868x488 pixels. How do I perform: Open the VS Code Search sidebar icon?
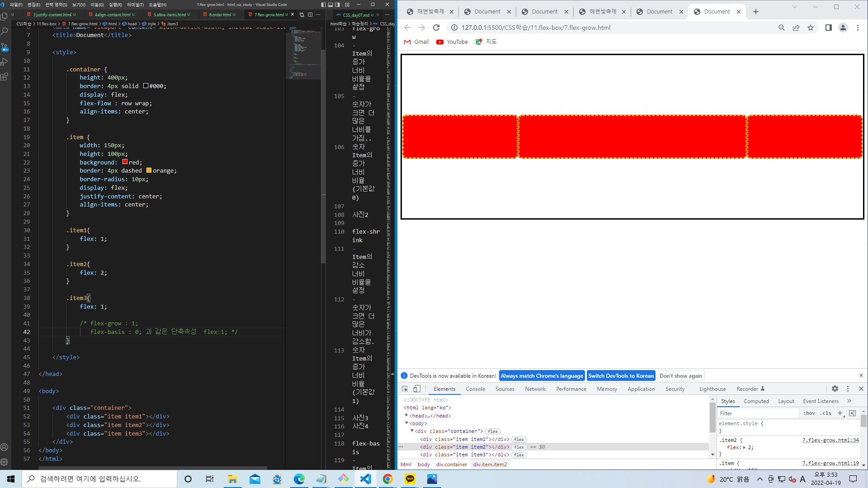5,31
